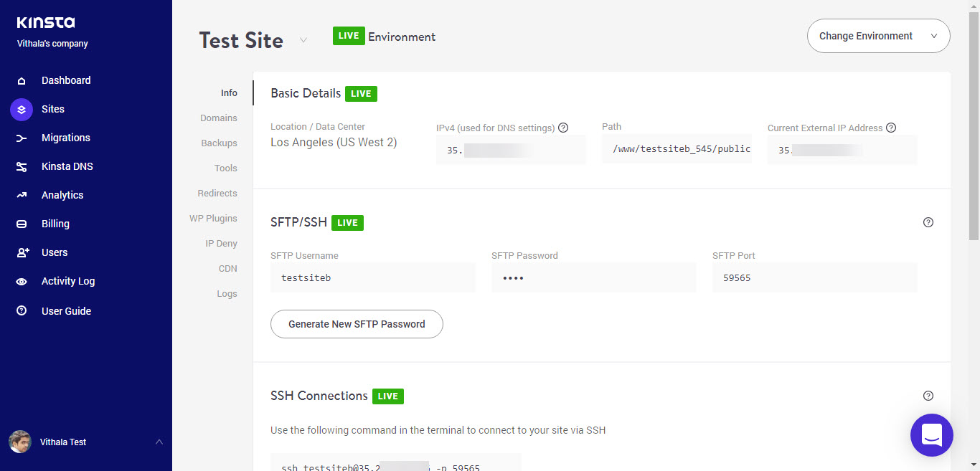
Task: Expand the Test Site name dropdown
Action: [x=303, y=40]
